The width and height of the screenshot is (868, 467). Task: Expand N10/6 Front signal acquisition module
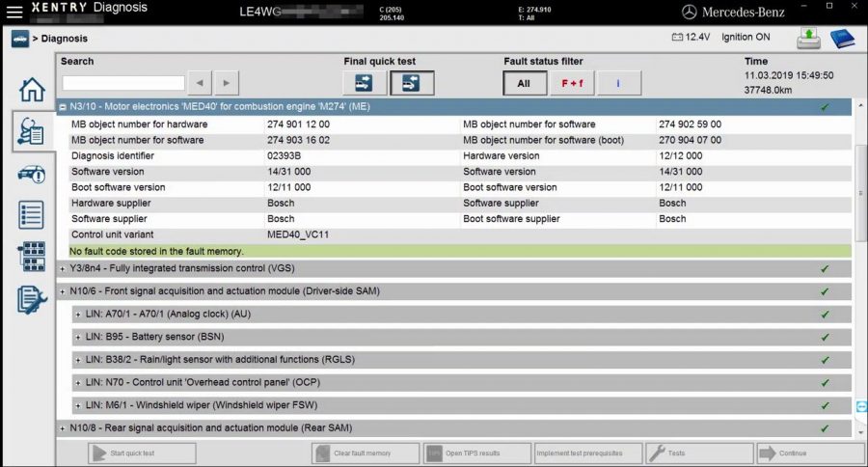pos(62,291)
